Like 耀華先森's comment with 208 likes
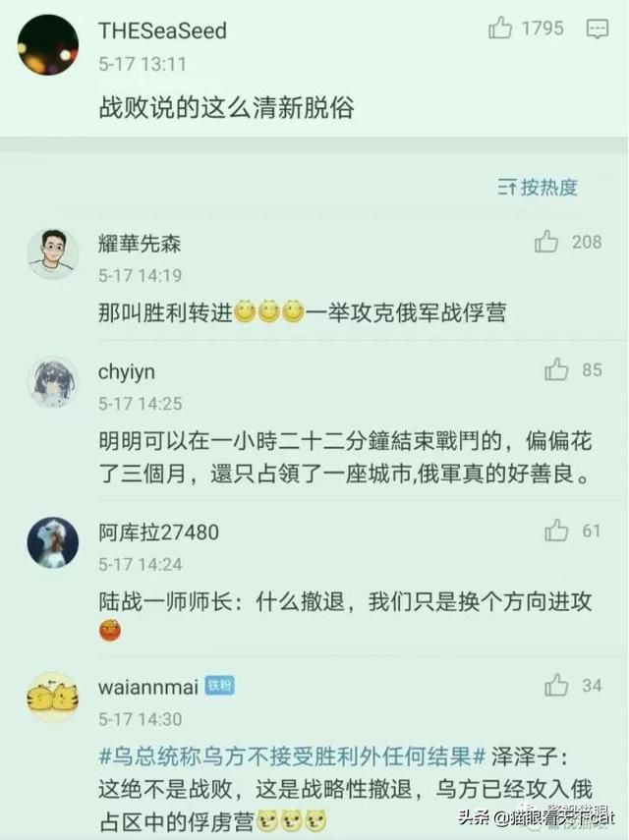Viewport: 629px width, 840px height. [x=546, y=241]
